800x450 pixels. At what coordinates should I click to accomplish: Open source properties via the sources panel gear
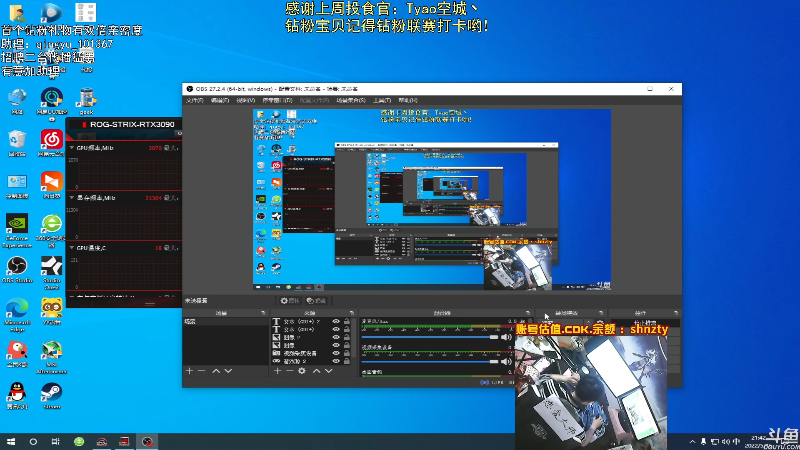click(x=302, y=371)
